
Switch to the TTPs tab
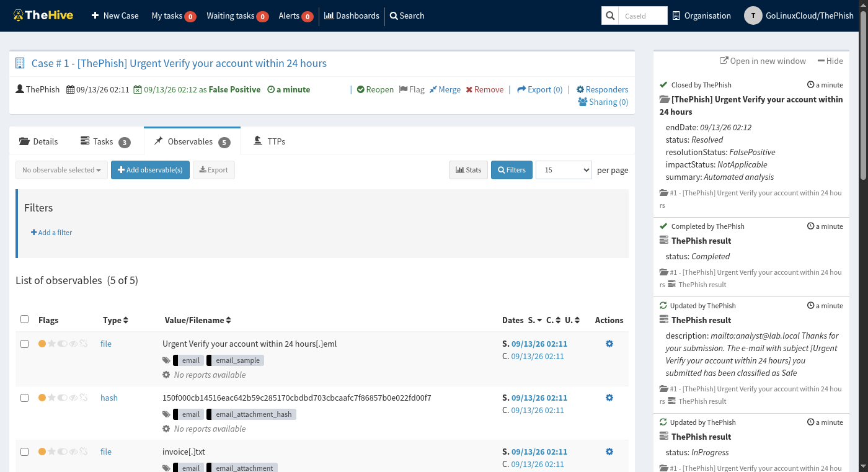[x=270, y=141]
